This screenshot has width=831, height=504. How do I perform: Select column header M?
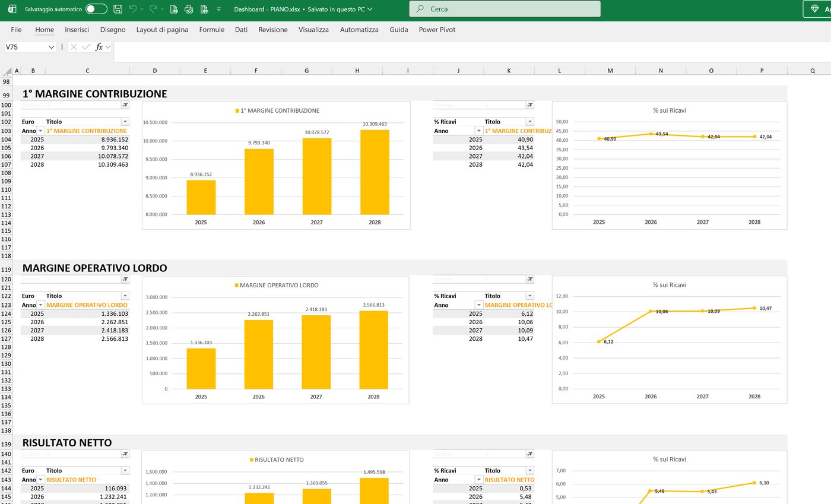(x=610, y=71)
